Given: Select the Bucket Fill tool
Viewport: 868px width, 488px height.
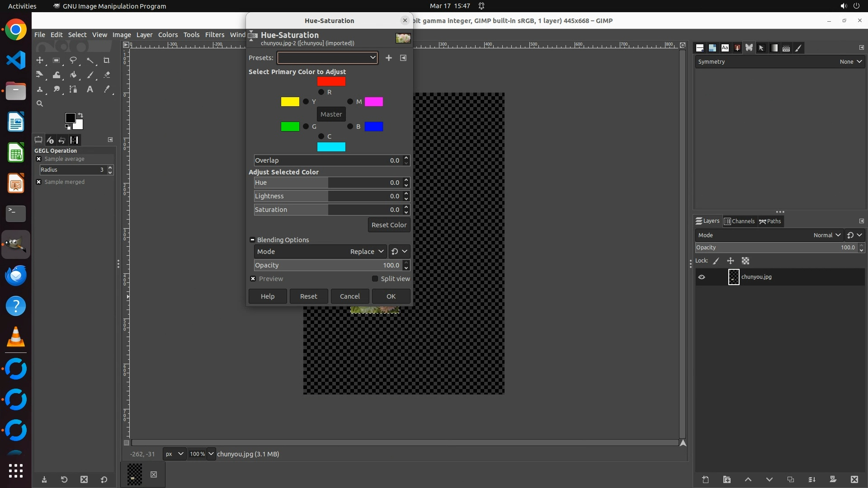Looking at the screenshot, I should [x=73, y=75].
